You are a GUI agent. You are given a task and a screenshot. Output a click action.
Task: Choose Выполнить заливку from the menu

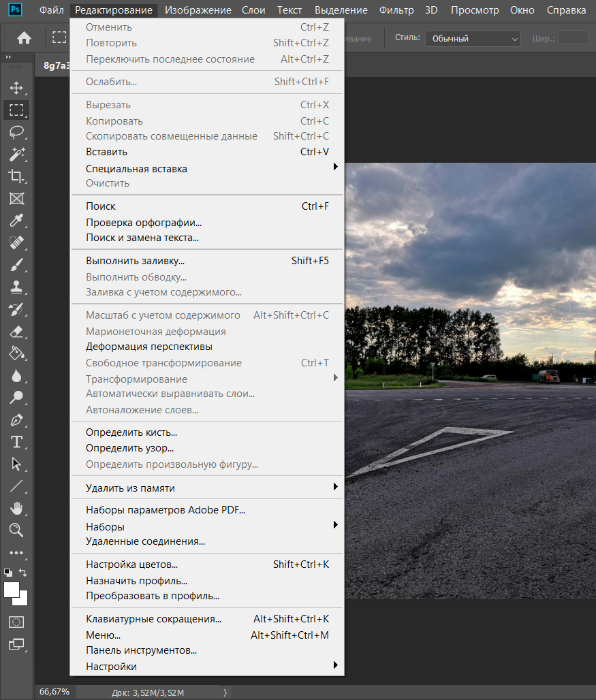(135, 261)
